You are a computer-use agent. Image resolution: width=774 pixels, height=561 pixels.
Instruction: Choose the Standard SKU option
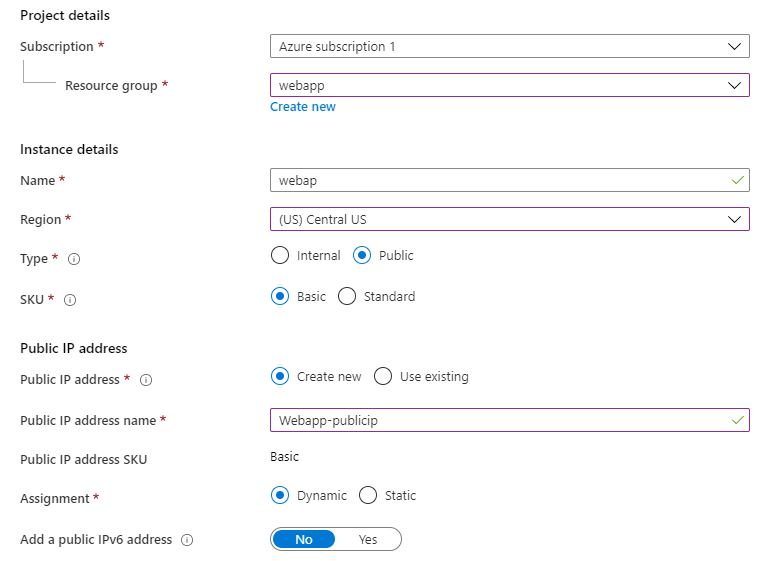[347, 296]
